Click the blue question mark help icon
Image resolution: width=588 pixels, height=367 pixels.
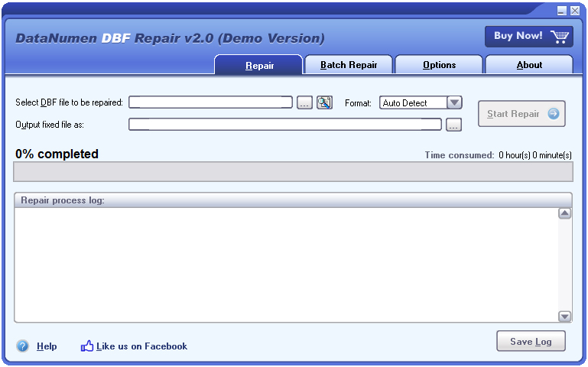[23, 346]
